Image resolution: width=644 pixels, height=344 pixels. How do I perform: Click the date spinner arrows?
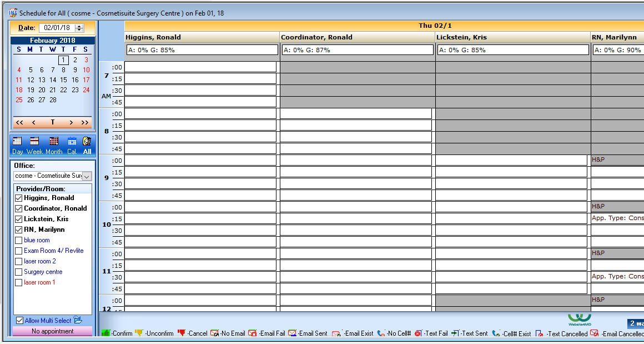point(80,28)
